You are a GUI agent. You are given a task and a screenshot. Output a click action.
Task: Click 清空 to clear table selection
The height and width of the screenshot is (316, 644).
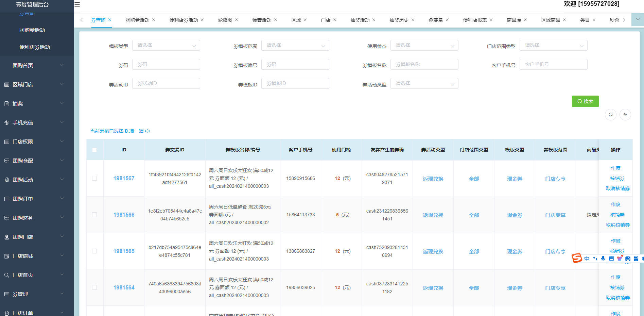pyautogui.click(x=144, y=131)
